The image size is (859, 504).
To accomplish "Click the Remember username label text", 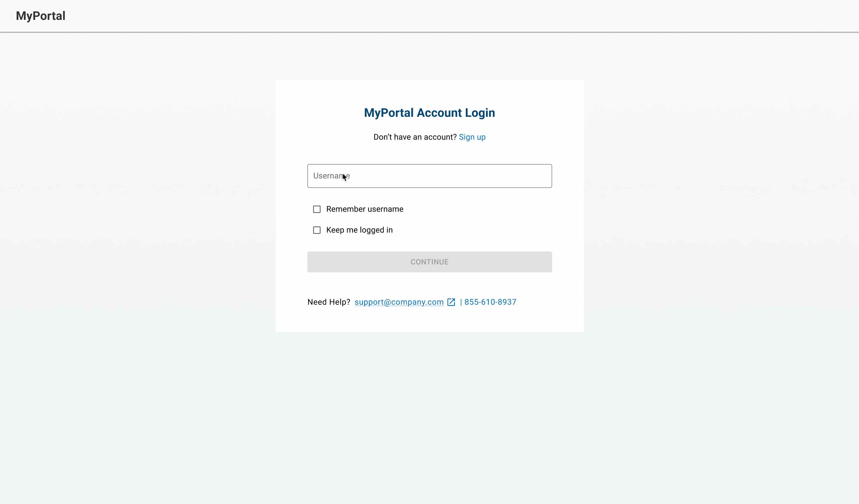I will click(364, 209).
